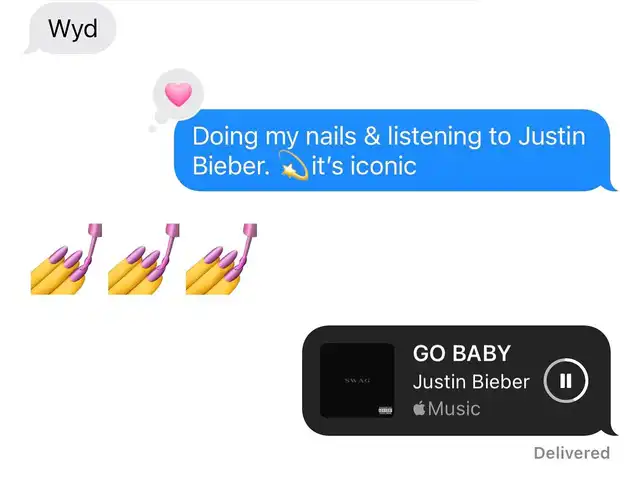This screenshot has height=480, width=640.
Task: Select the middle nail polish emoji
Action: point(144,259)
